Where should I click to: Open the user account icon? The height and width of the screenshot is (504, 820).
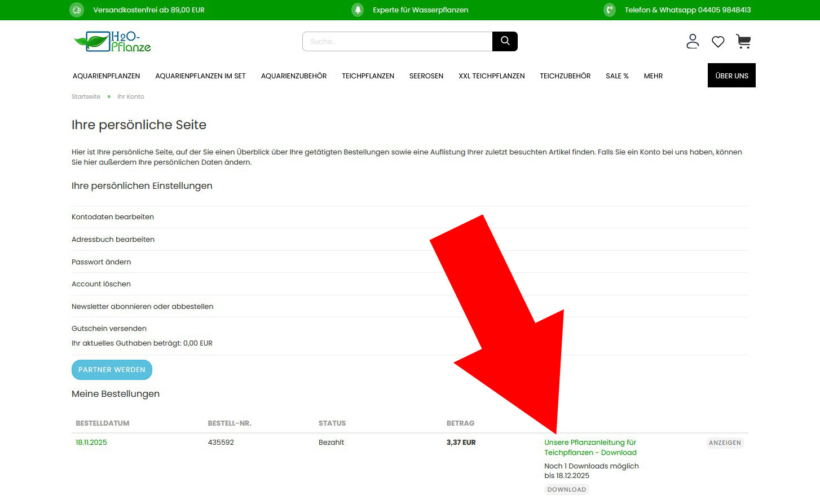pos(693,41)
